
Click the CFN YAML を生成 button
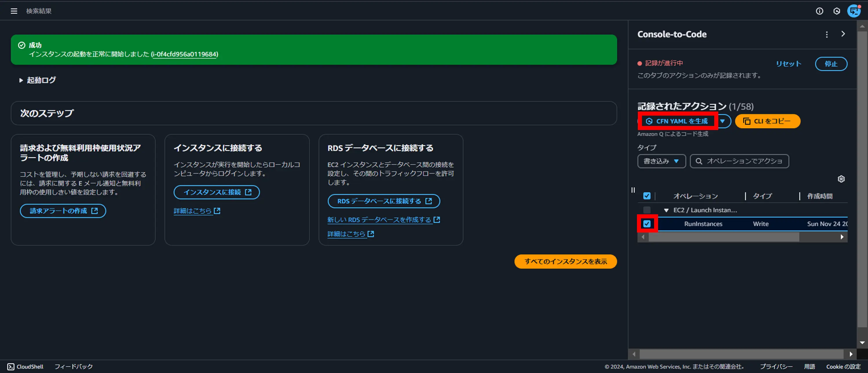click(677, 121)
